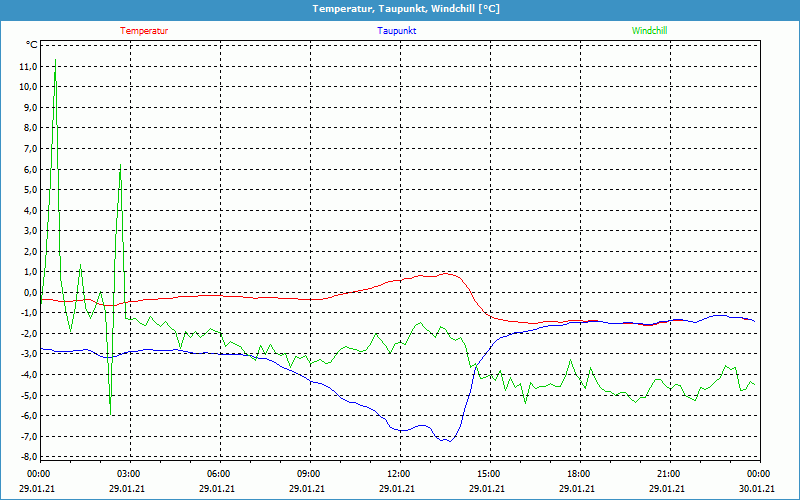Screen dimensions: 800x500
Task: Select the blue Taupunkt legend label
Action: point(397,31)
